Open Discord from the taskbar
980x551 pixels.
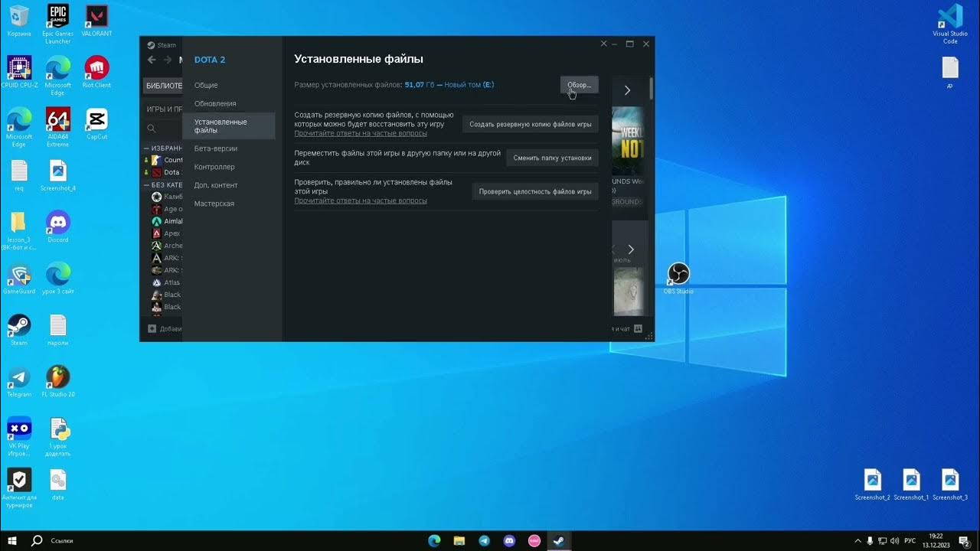pyautogui.click(x=509, y=541)
